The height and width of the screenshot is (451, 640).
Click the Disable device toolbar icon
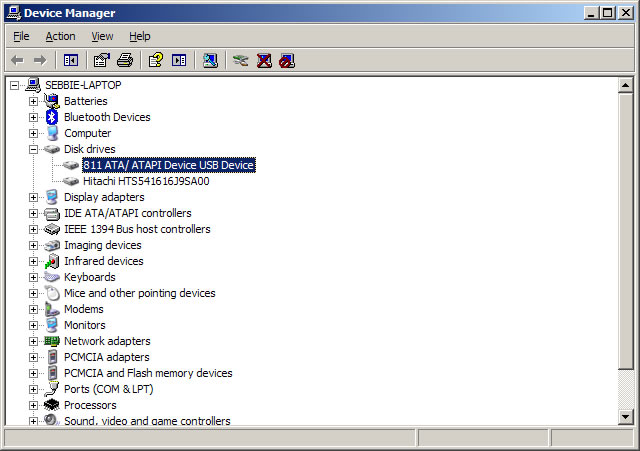click(287, 61)
